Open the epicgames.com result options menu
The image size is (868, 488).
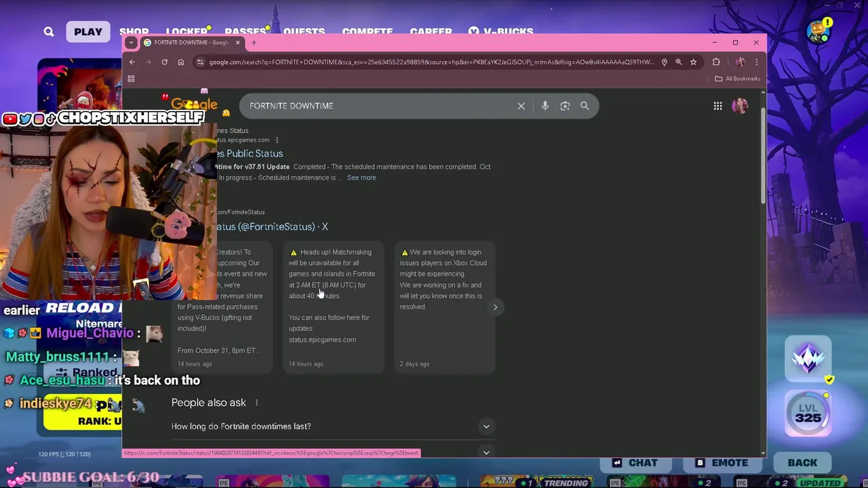(277, 140)
